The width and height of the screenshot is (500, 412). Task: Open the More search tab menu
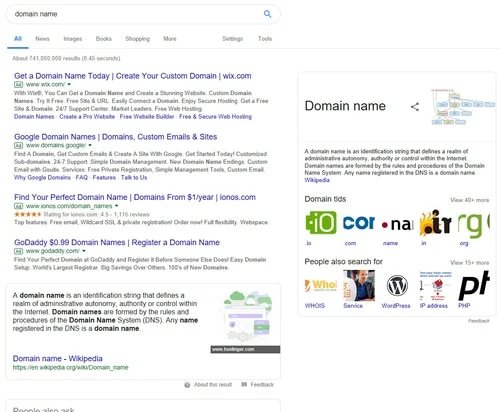point(170,39)
